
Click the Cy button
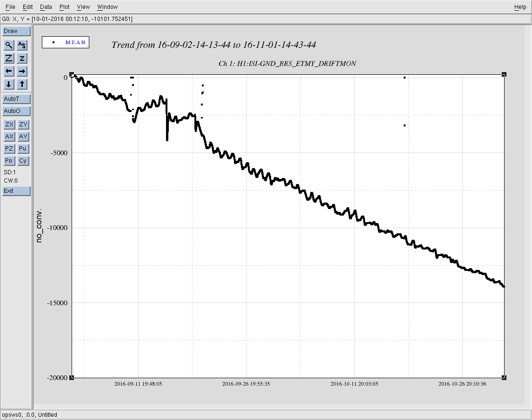[x=23, y=161]
